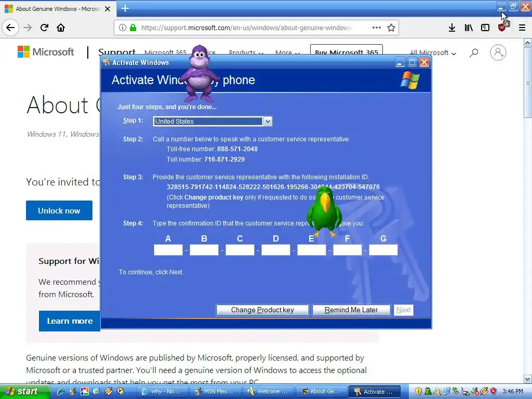
Task: Click the Unlock now button
Action: click(x=59, y=210)
